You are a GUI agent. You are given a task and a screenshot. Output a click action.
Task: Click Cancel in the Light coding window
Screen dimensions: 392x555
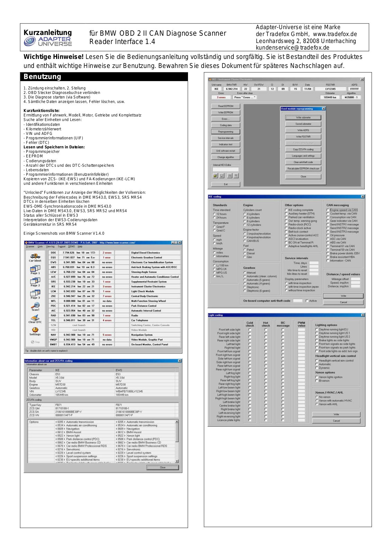336,421
